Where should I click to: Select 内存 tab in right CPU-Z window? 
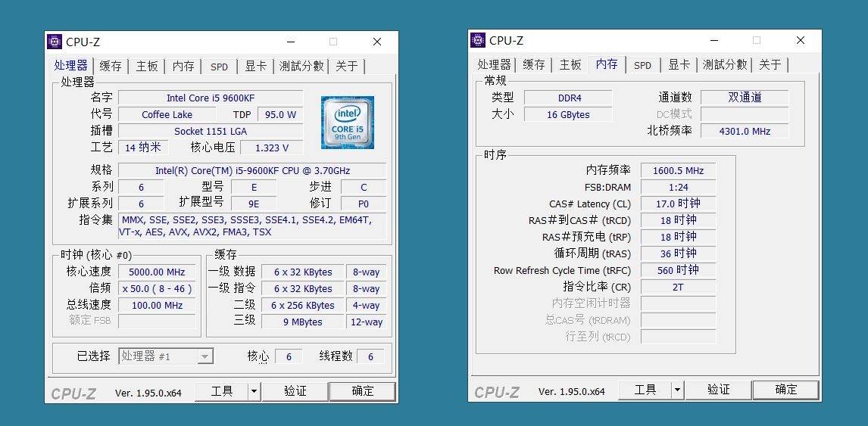click(x=607, y=64)
